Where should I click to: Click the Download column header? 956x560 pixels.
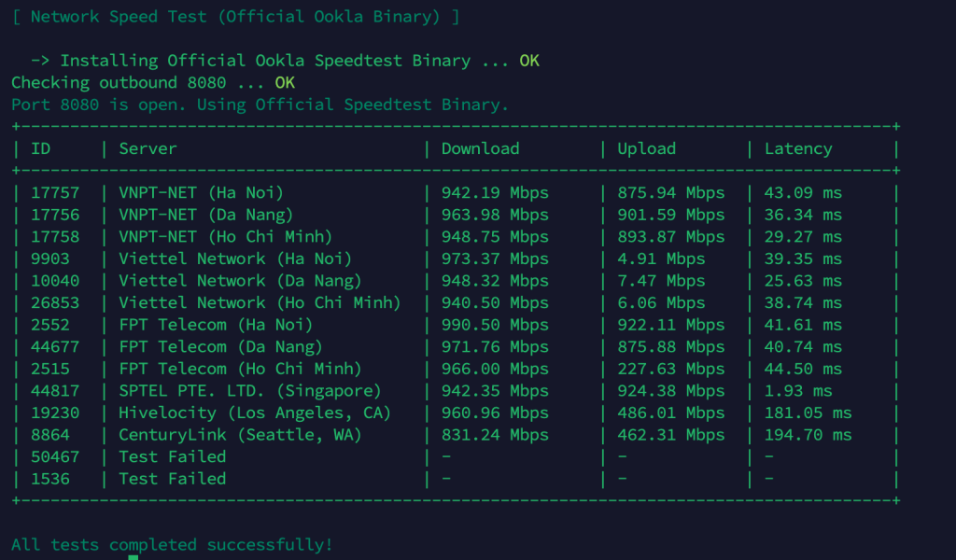[x=480, y=149]
